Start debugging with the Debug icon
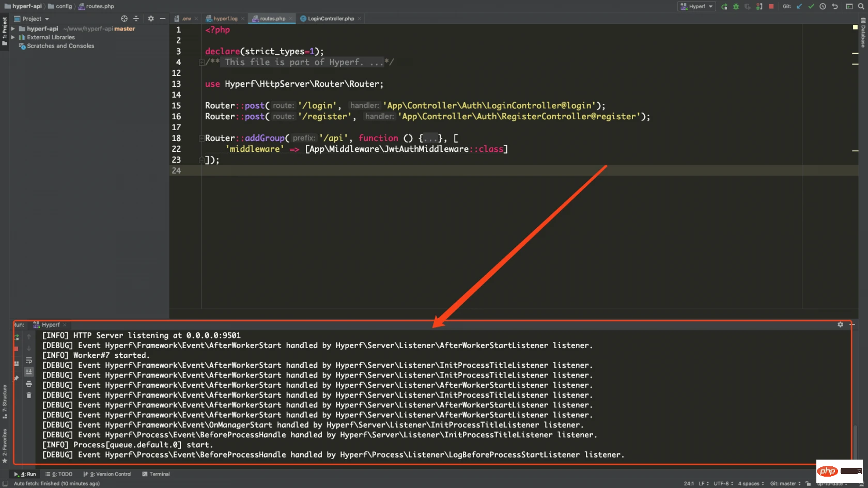The image size is (868, 488). [736, 6]
